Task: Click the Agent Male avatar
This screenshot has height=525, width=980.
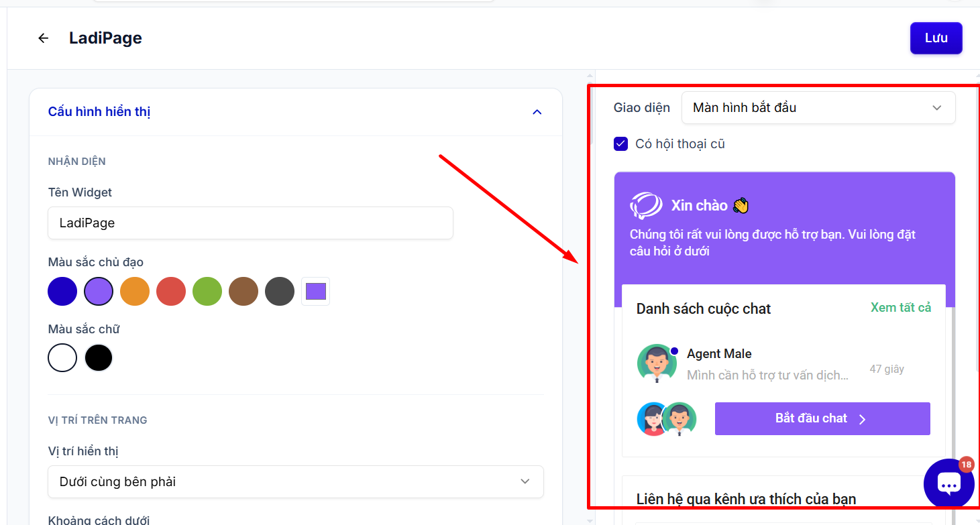Action: 657,363
